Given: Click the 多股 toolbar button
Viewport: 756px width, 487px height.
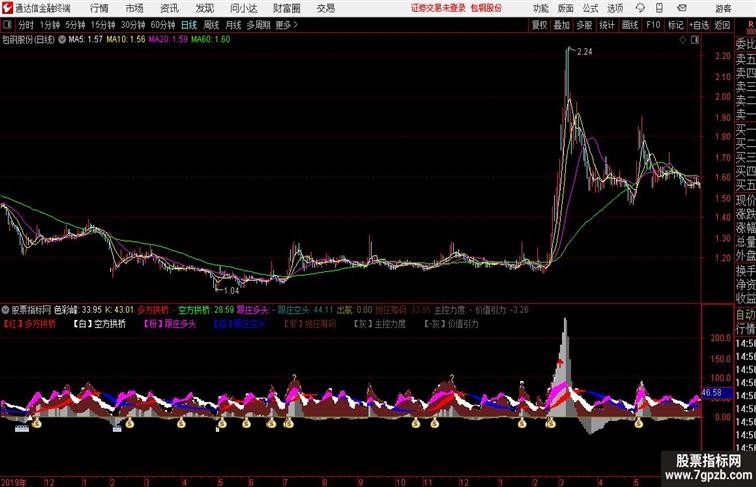Looking at the screenshot, I should (x=584, y=25).
